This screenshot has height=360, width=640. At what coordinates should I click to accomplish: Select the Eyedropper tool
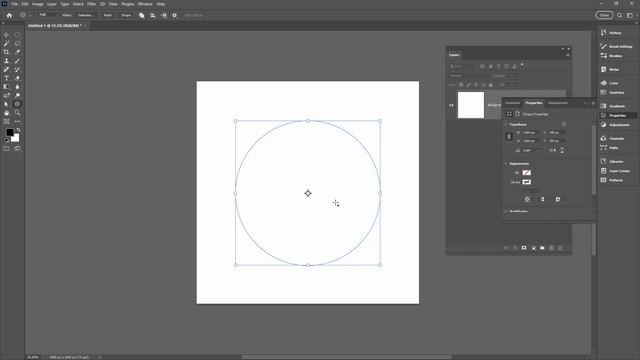click(17, 52)
